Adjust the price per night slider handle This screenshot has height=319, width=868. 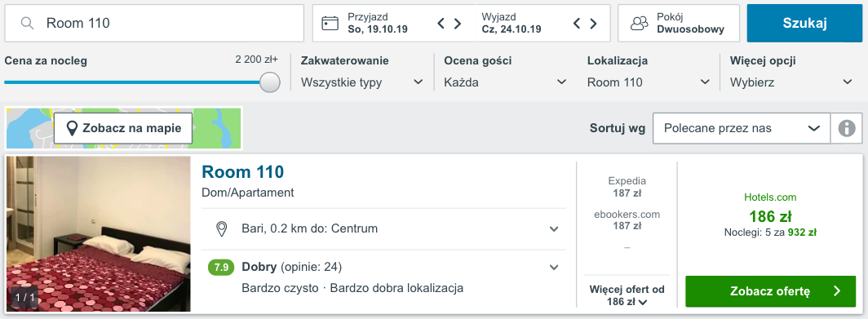[x=270, y=82]
